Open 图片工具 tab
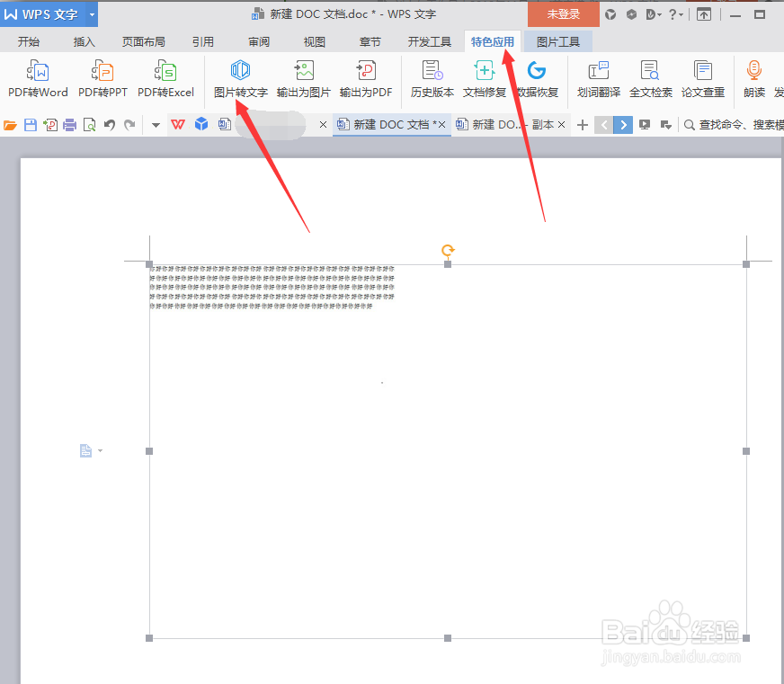 pyautogui.click(x=558, y=42)
